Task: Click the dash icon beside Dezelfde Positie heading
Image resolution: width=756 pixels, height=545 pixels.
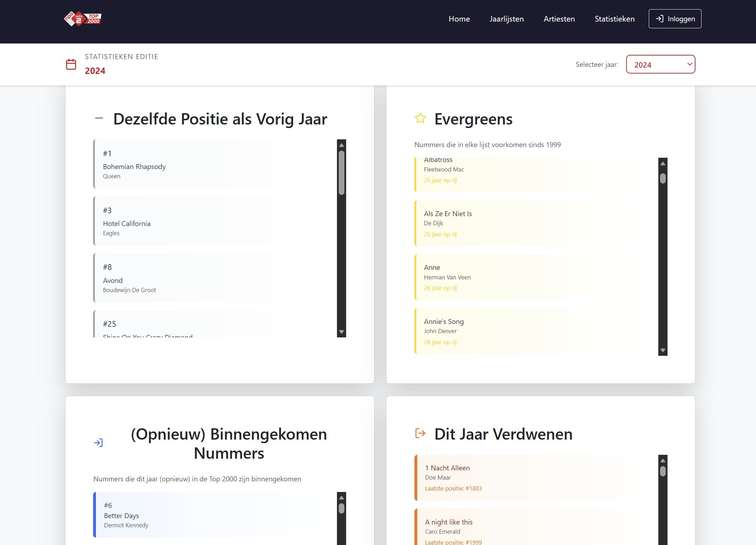Action: 99,118
